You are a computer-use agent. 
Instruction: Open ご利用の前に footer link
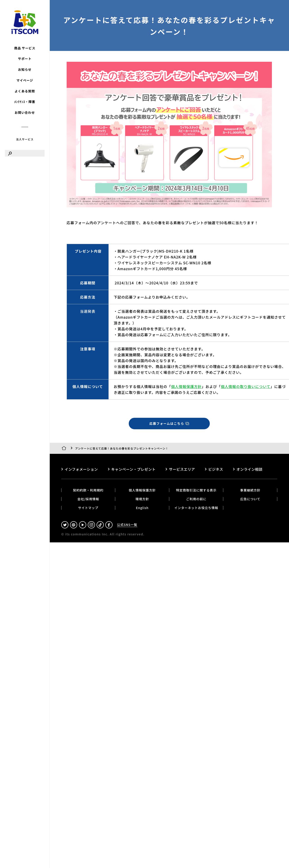click(x=196, y=499)
